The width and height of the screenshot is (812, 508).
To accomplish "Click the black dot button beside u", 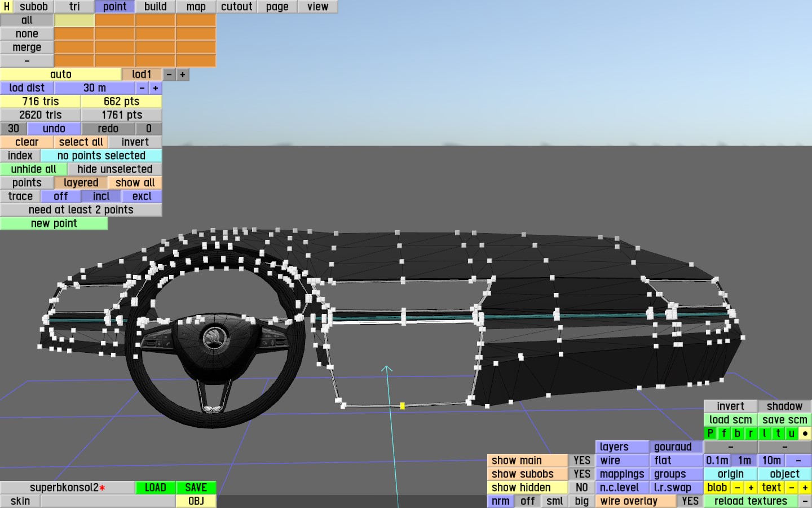I will tap(805, 433).
